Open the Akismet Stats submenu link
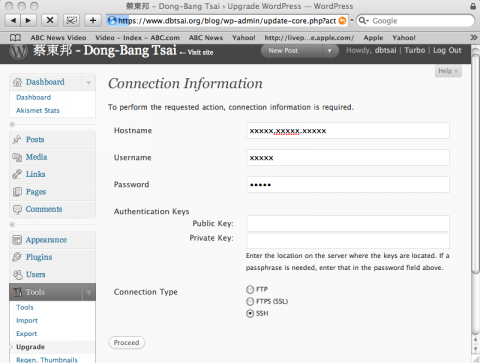480x363 pixels. click(38, 111)
